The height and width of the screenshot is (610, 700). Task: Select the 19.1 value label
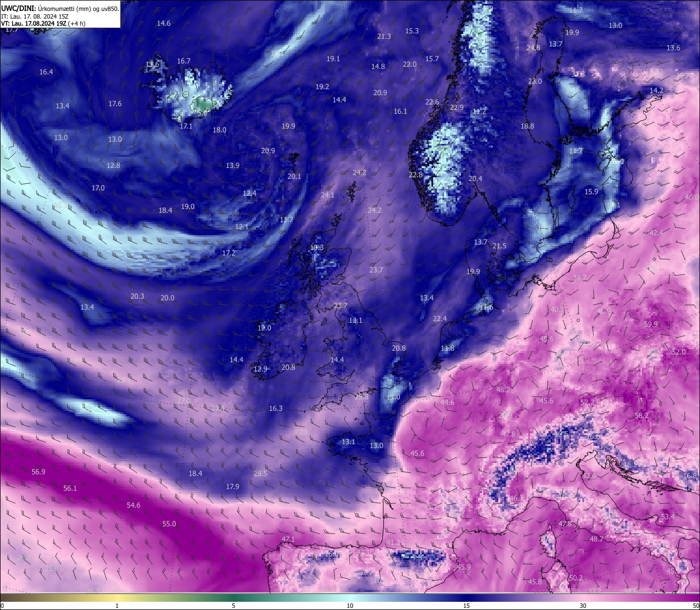coord(333,59)
